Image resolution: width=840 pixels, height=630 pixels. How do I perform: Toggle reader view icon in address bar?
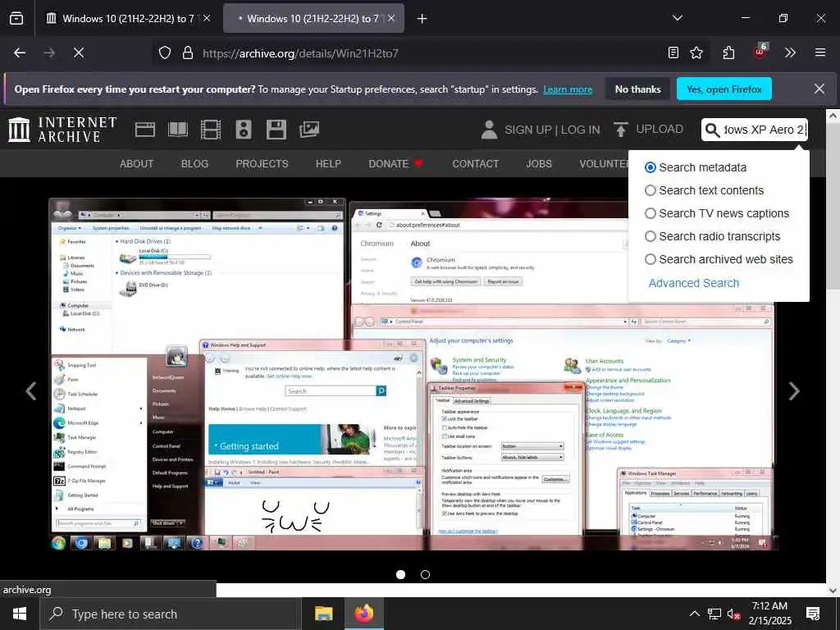pyautogui.click(x=673, y=52)
